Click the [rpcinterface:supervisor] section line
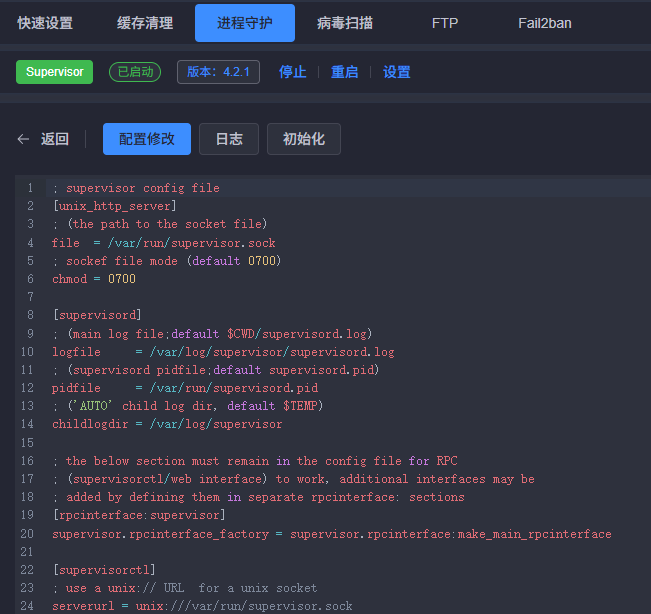 [x=140, y=515]
